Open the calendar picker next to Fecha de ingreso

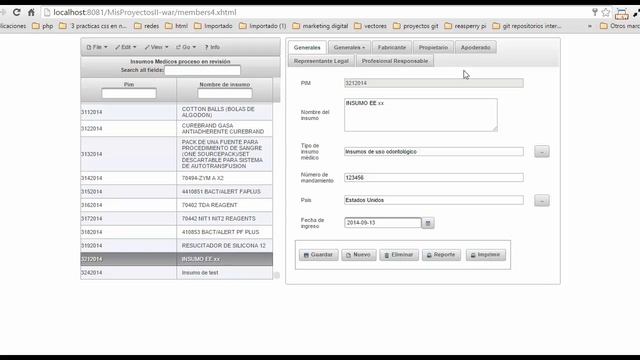pos(428,223)
